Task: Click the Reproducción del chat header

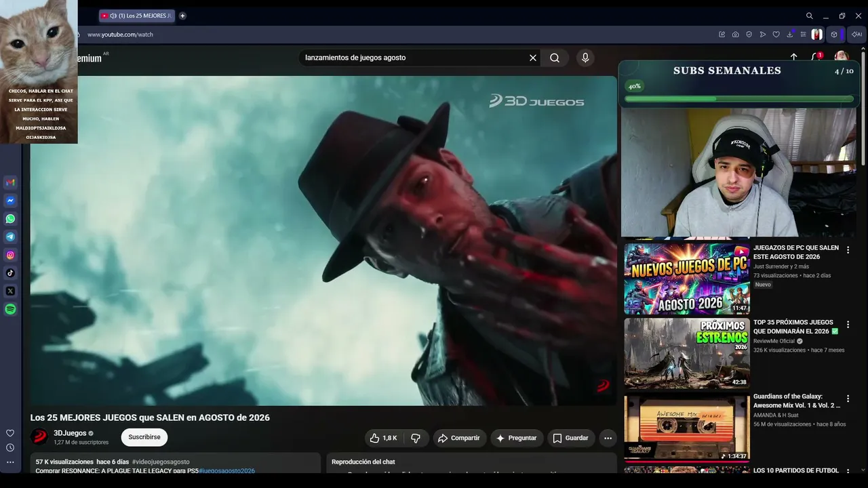Action: tap(363, 462)
